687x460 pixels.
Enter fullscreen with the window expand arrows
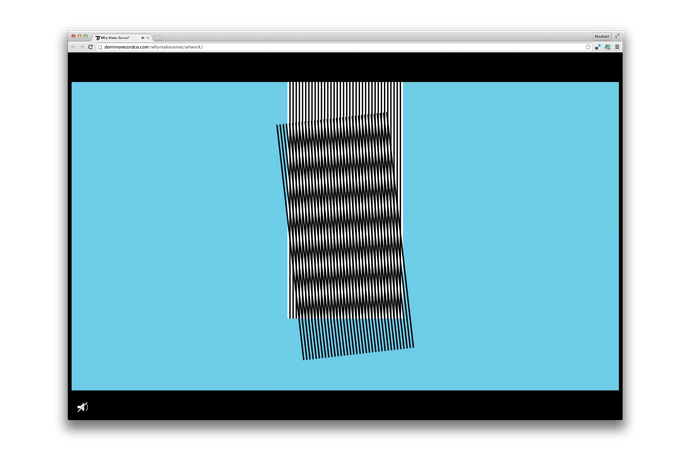pos(617,36)
